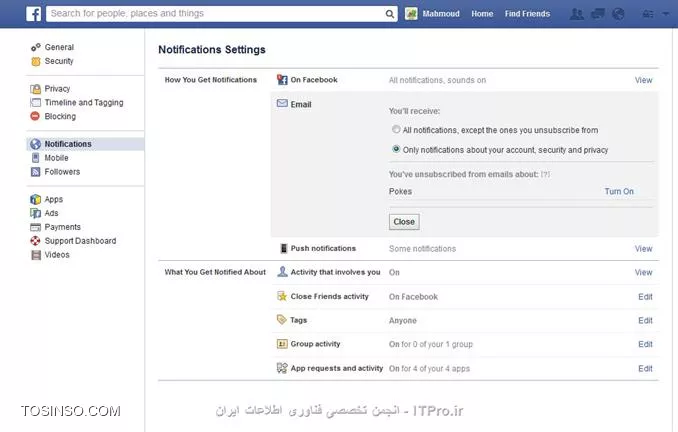Open General settings in sidebar
The image size is (678, 432).
(59, 47)
